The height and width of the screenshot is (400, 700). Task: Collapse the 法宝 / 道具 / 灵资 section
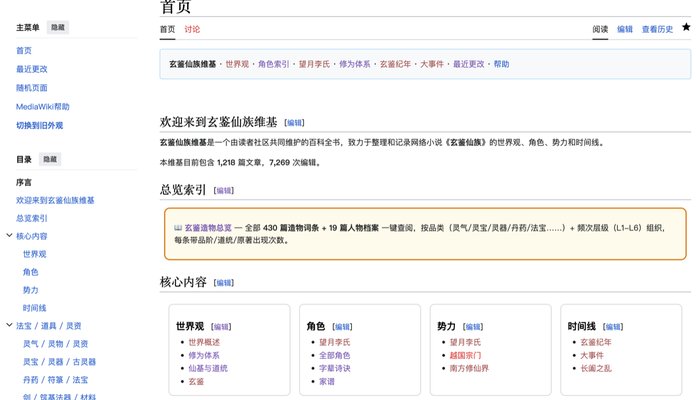click(x=9, y=325)
